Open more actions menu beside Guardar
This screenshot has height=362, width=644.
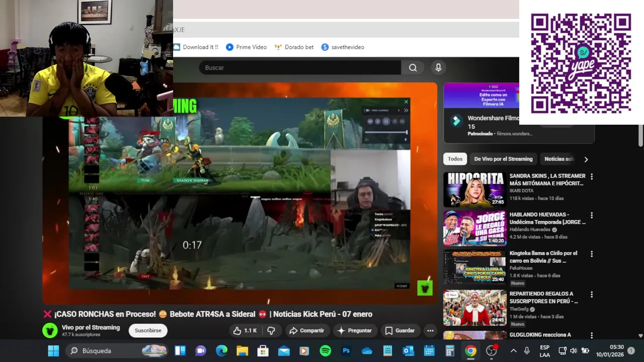pyautogui.click(x=430, y=330)
